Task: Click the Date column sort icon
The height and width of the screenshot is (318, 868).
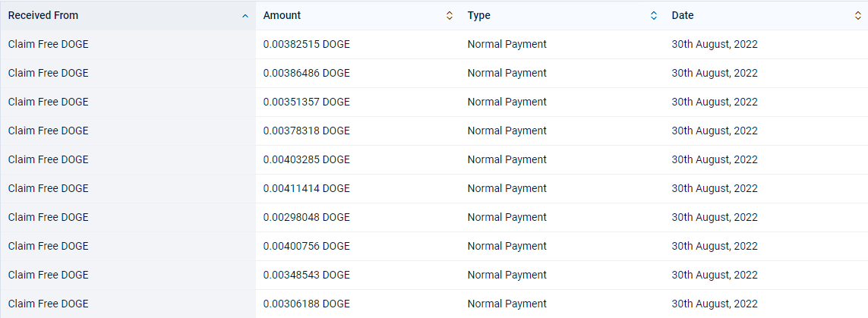Action: [858, 15]
